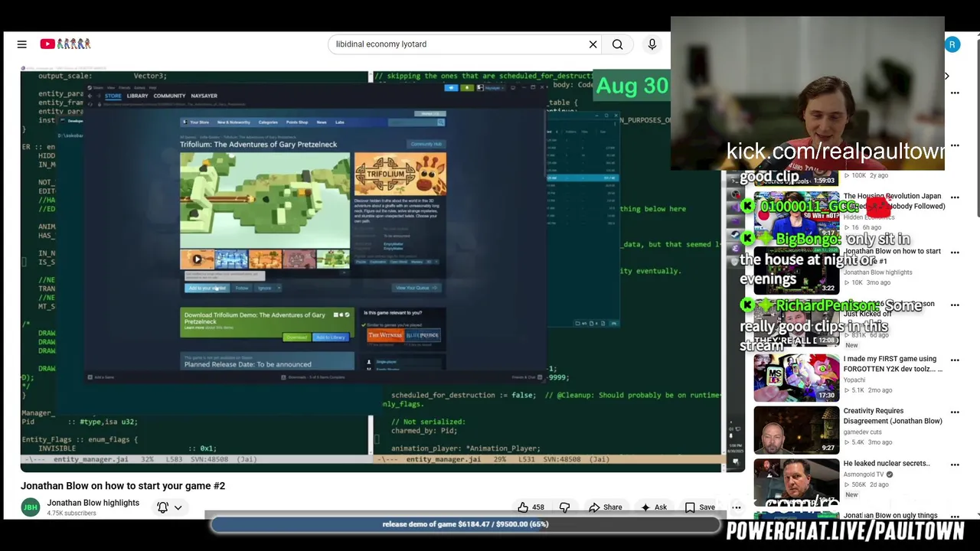Visit the 'gamedev cuts' channel name
This screenshot has width=980, height=551.
click(864, 432)
